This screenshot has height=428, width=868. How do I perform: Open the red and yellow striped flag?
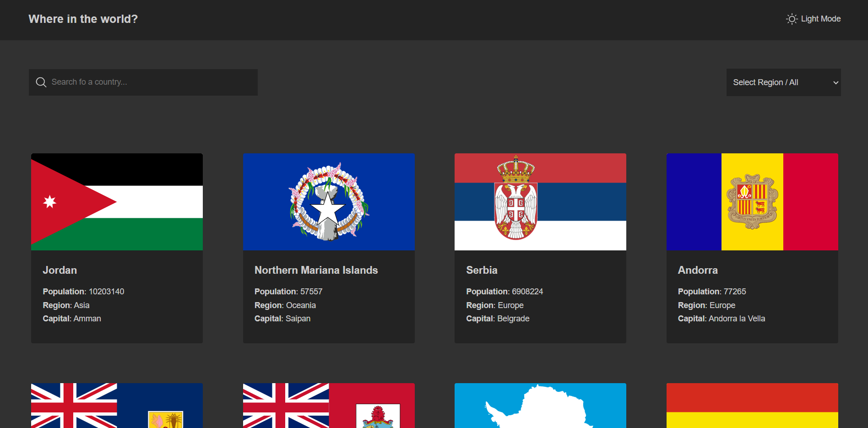[x=752, y=406]
